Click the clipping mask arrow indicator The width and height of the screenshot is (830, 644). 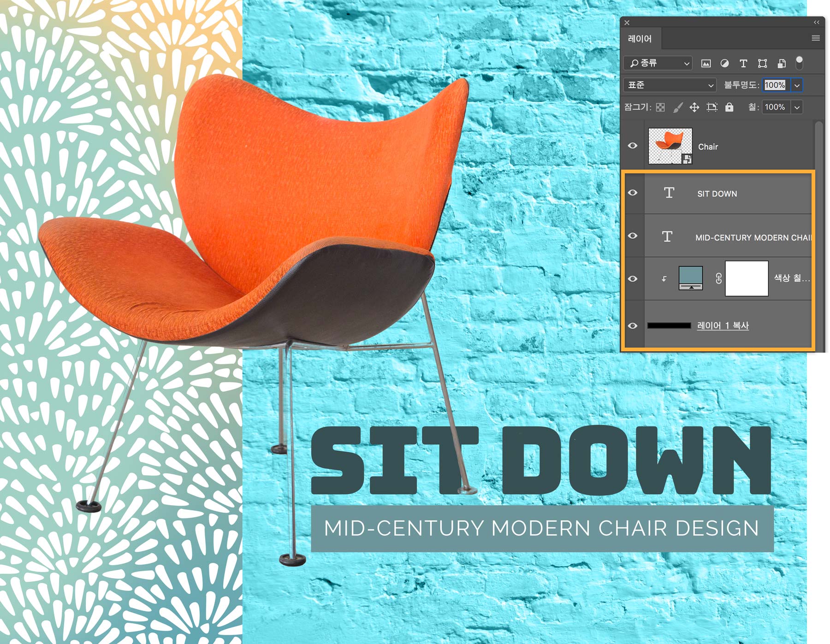click(x=664, y=278)
